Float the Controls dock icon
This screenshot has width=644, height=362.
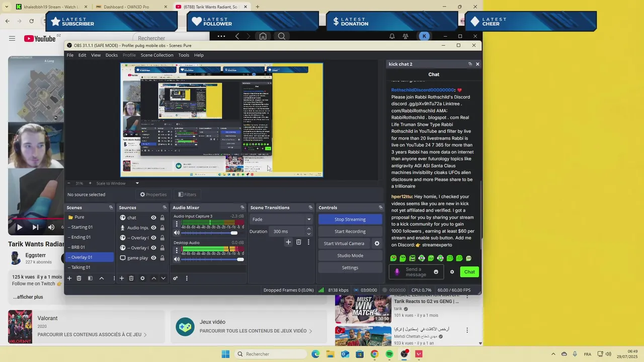point(380,208)
